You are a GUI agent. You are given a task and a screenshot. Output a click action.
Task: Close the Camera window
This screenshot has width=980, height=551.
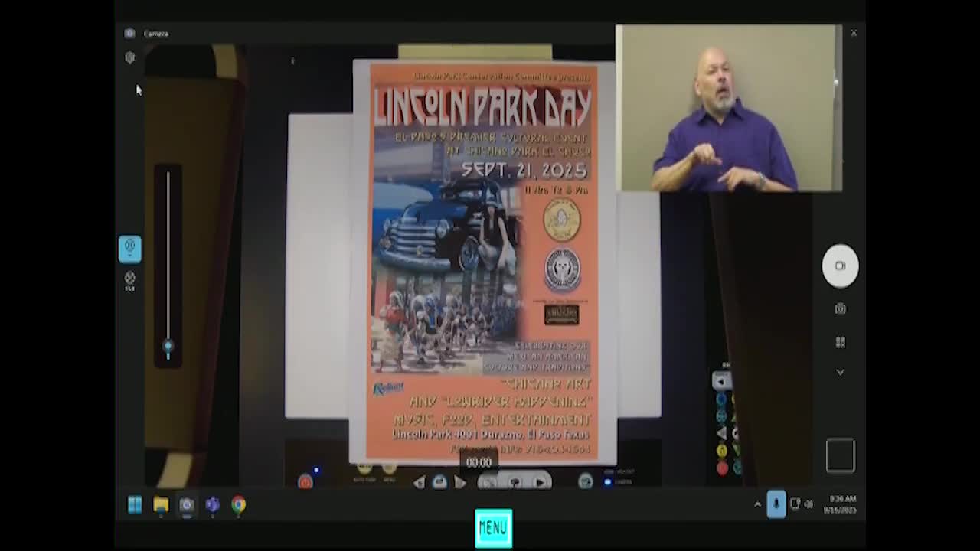[x=854, y=33]
